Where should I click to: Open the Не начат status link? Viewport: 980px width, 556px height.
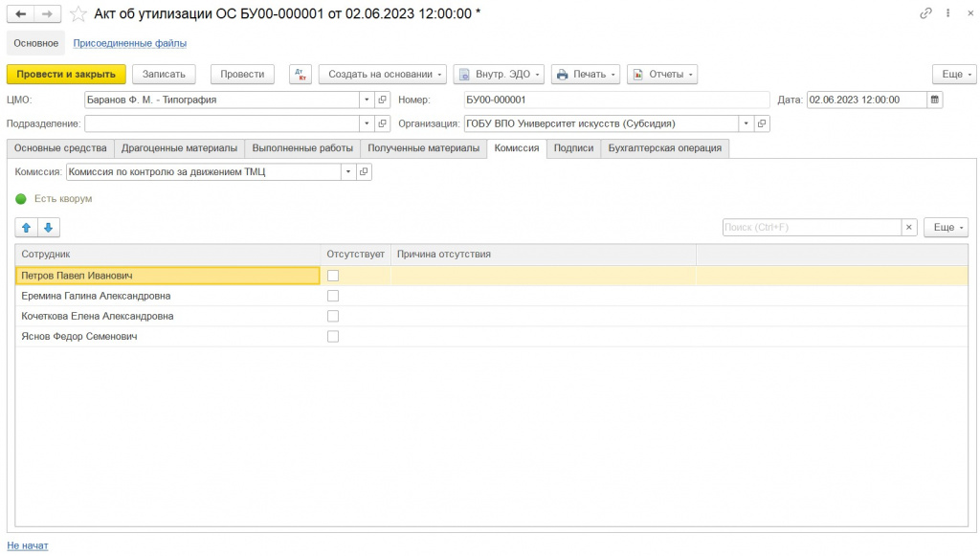coord(28,545)
